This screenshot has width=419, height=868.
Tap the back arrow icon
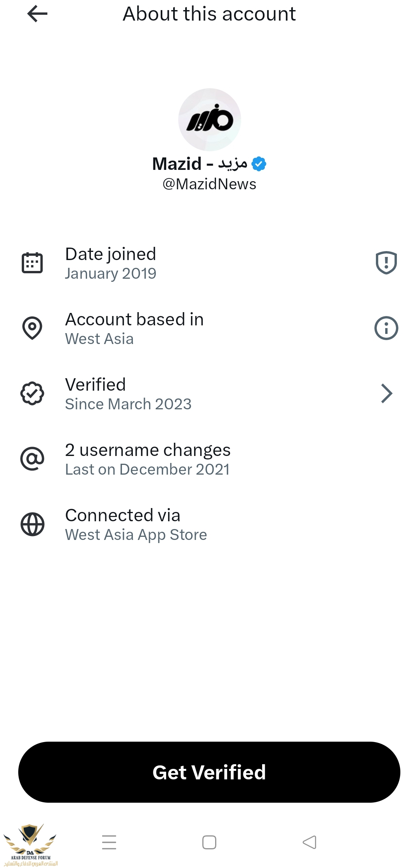(37, 14)
